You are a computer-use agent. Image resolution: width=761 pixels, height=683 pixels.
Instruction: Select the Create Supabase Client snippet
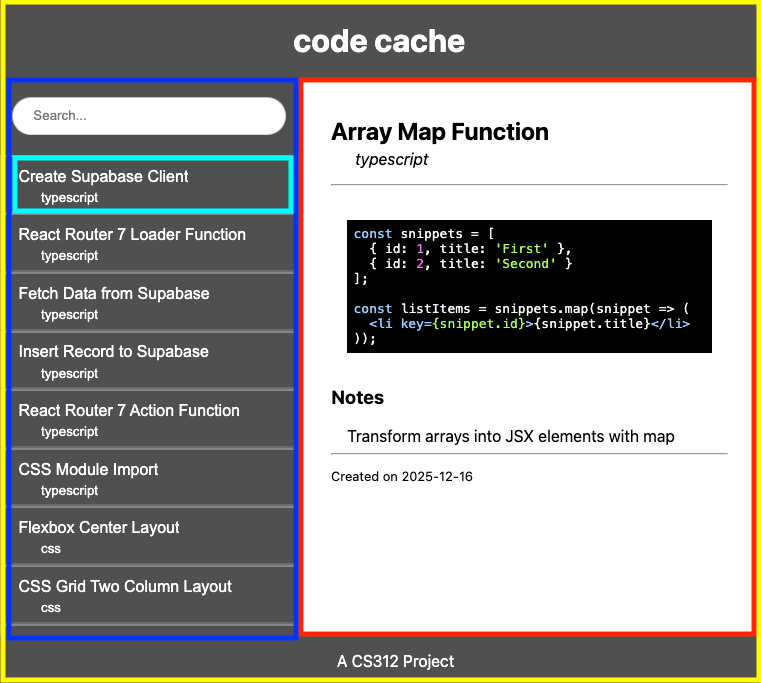coord(104,177)
